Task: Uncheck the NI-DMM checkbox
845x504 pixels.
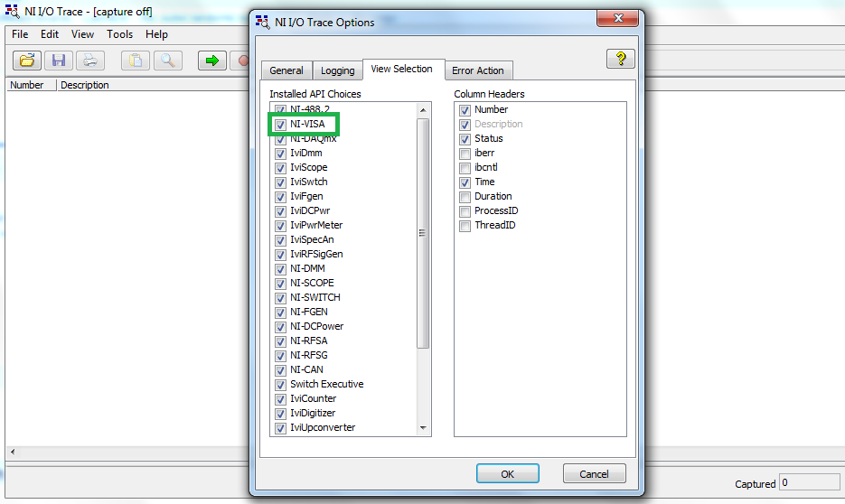Action: click(280, 269)
